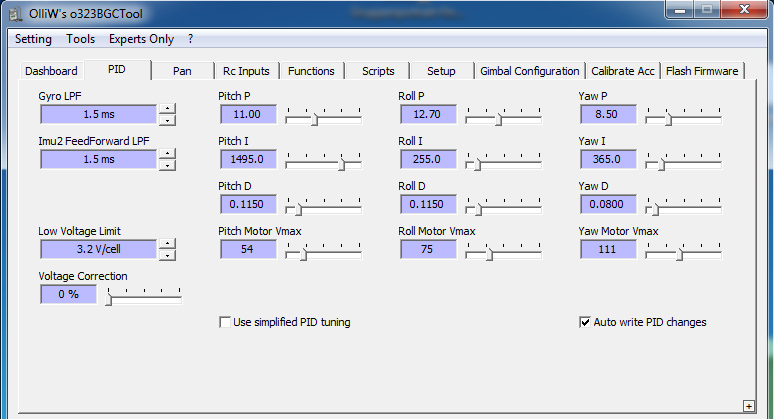Enable Use simplified PID tuning checkbox

(x=225, y=322)
